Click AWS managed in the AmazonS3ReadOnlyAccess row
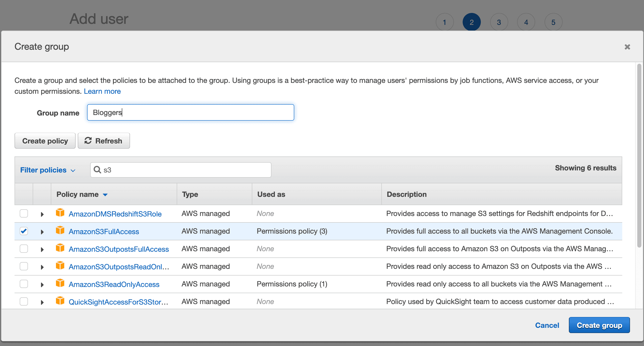 coord(206,284)
